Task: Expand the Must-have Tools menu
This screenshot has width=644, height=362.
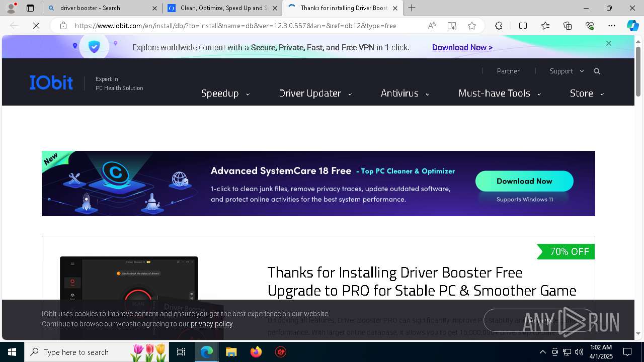Action: [x=500, y=93]
